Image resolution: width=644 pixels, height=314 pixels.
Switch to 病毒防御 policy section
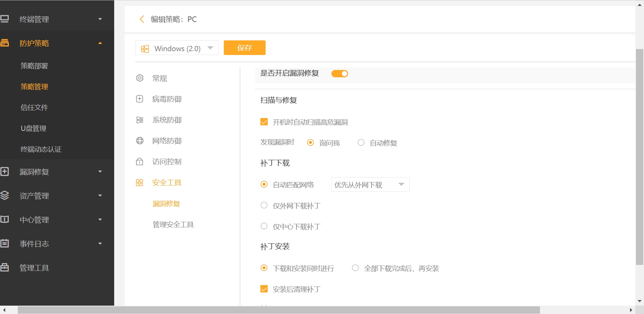coord(167,99)
